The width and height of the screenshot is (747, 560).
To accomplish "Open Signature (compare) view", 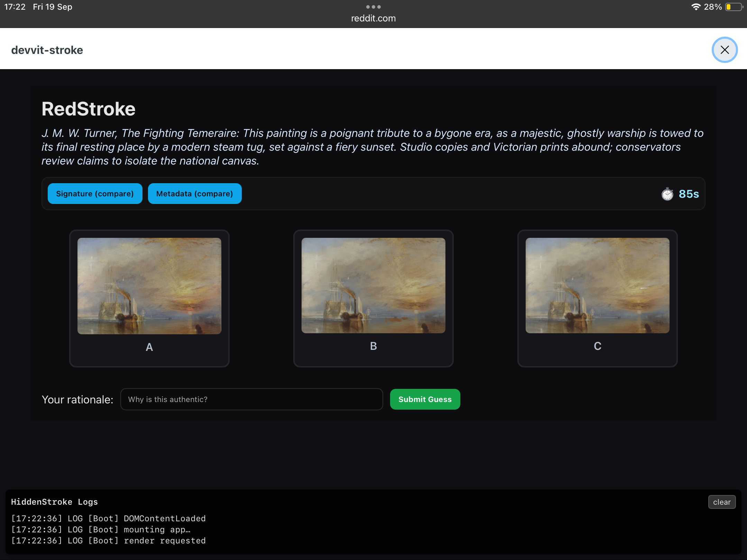I will click(x=95, y=194).
